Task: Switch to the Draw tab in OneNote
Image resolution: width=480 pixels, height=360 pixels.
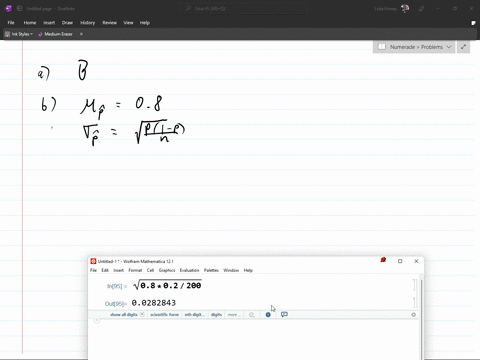Action: (67, 23)
